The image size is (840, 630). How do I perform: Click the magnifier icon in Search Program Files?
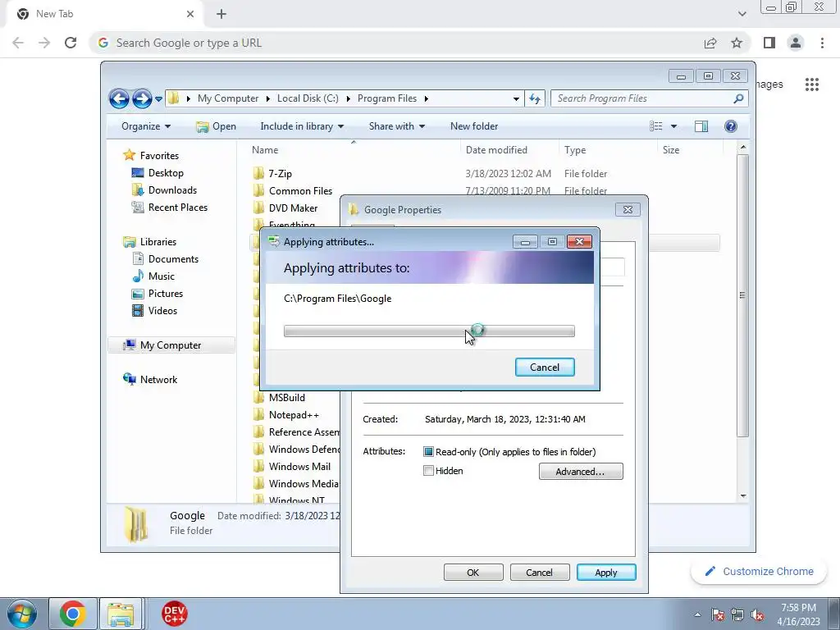coord(738,98)
